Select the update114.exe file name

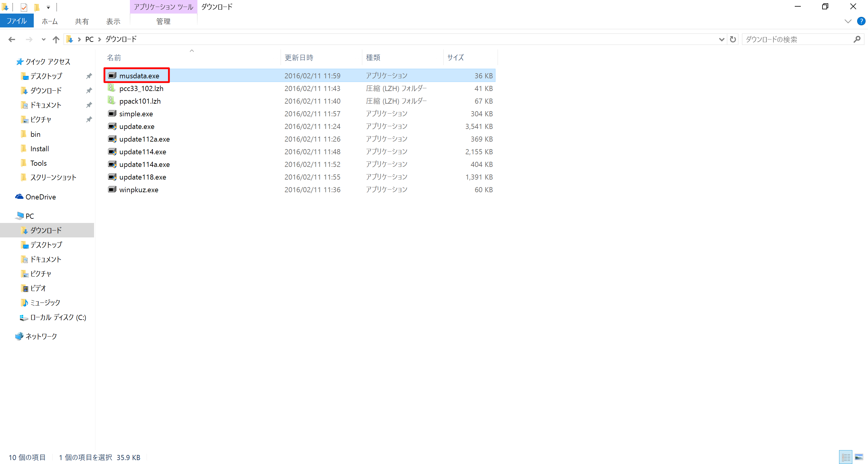(x=143, y=152)
